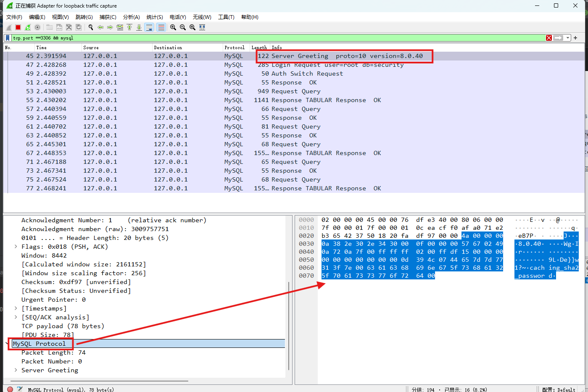
Task: Open the 无线(W) menu
Action: (202, 17)
